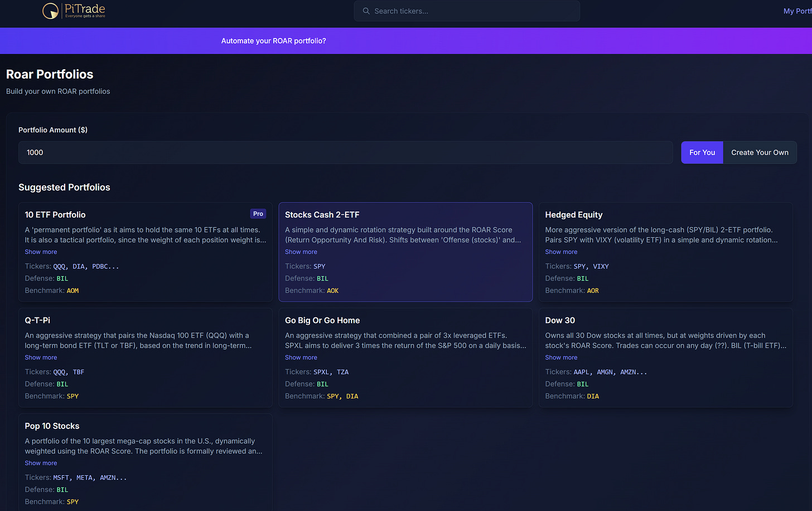Viewport: 812px width, 511px height.
Task: Select the Dow 30 card title
Action: [x=560, y=320]
